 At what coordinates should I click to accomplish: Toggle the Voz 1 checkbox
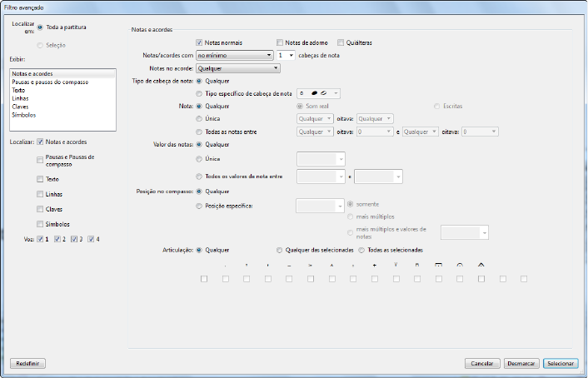click(x=40, y=239)
